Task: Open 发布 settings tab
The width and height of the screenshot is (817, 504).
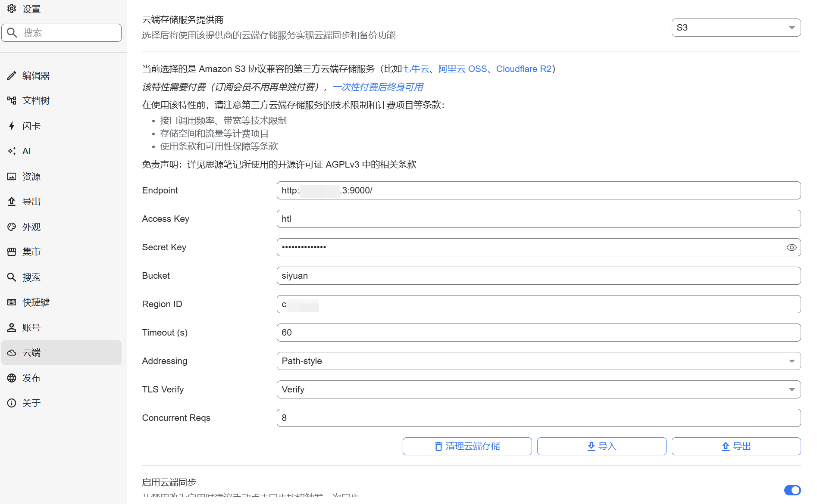Action: [x=62, y=378]
